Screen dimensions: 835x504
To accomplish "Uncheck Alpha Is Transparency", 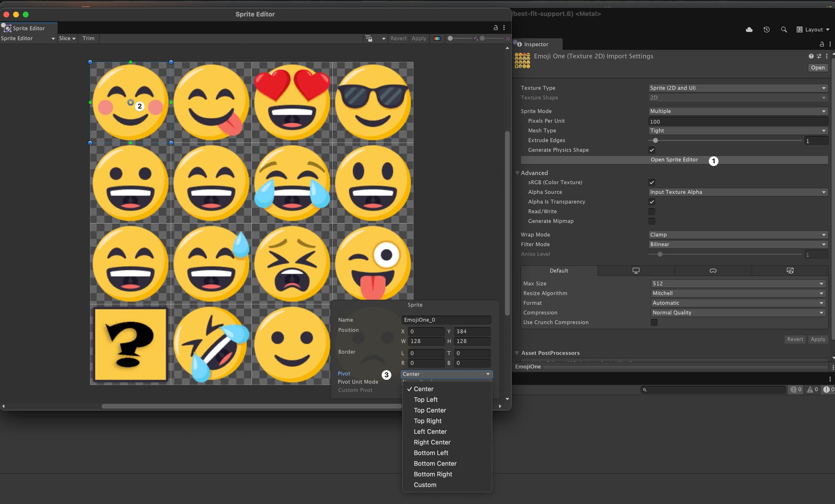I will [651, 202].
